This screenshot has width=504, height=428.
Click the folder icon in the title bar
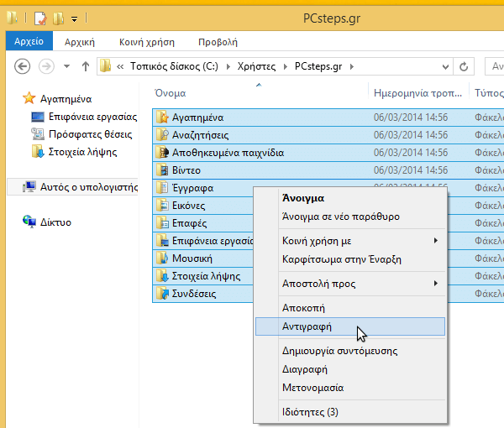click(x=13, y=18)
